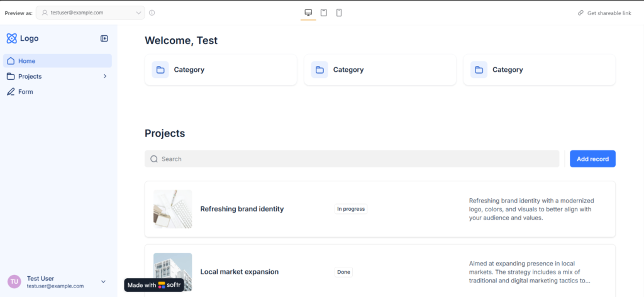Click the Made with Softr badge

pos(154,285)
